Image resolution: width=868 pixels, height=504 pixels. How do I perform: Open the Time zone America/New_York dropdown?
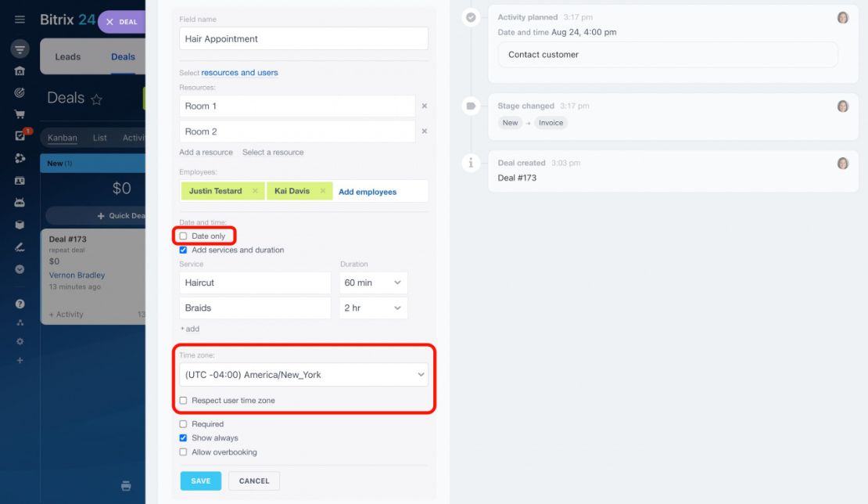click(303, 375)
